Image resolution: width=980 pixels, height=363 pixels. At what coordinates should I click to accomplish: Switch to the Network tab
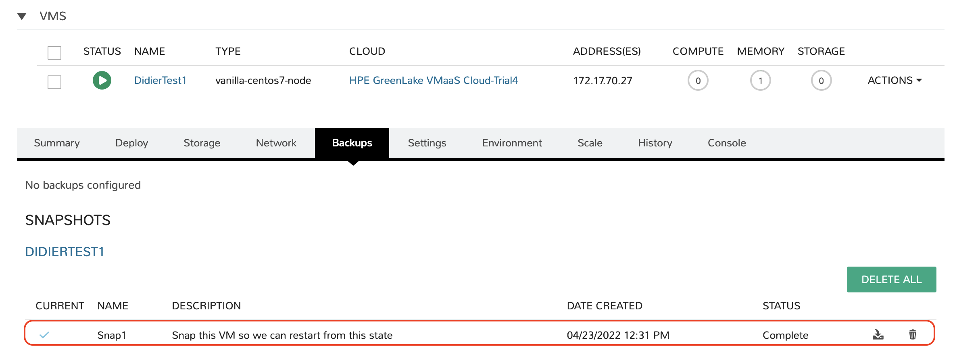(x=276, y=143)
